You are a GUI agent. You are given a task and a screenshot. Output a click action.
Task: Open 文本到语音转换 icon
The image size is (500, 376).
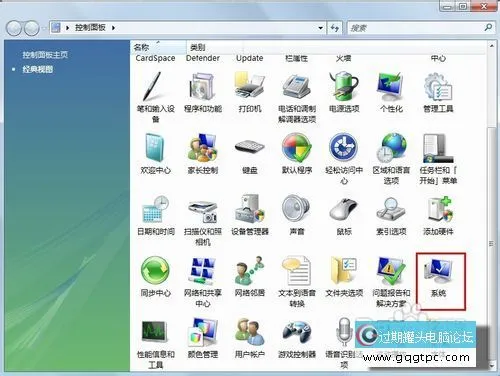pyautogui.click(x=297, y=271)
